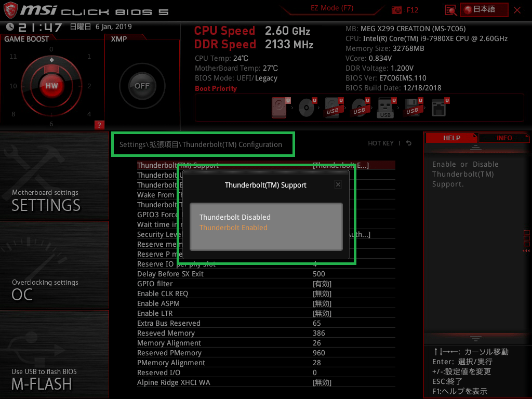532x399 pixels.
Task: Click the VCore 0.834V line
Action: pyautogui.click(x=368, y=58)
